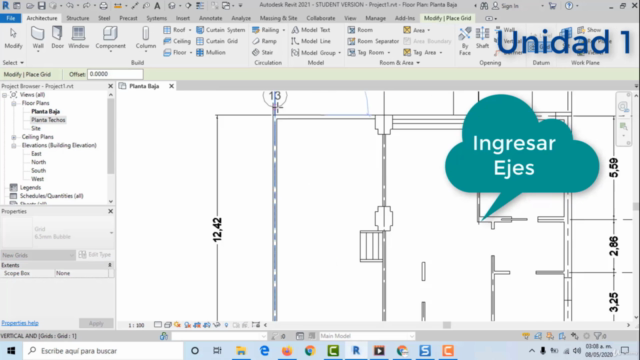640x360 pixels.
Task: Open the Structure ribbon tab
Action: point(78,18)
